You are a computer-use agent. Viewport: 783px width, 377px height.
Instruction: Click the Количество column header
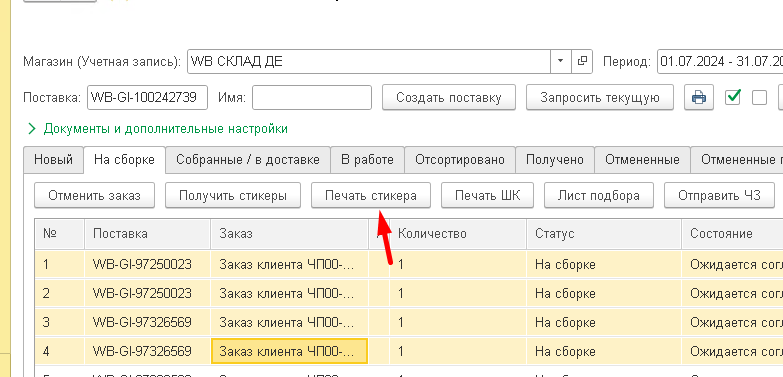458,234
